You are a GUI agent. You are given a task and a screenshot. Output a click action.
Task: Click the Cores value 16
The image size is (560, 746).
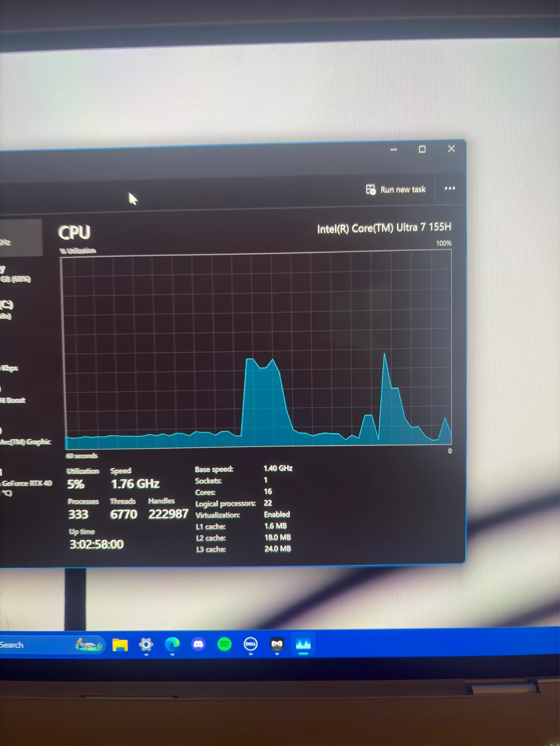click(x=268, y=492)
